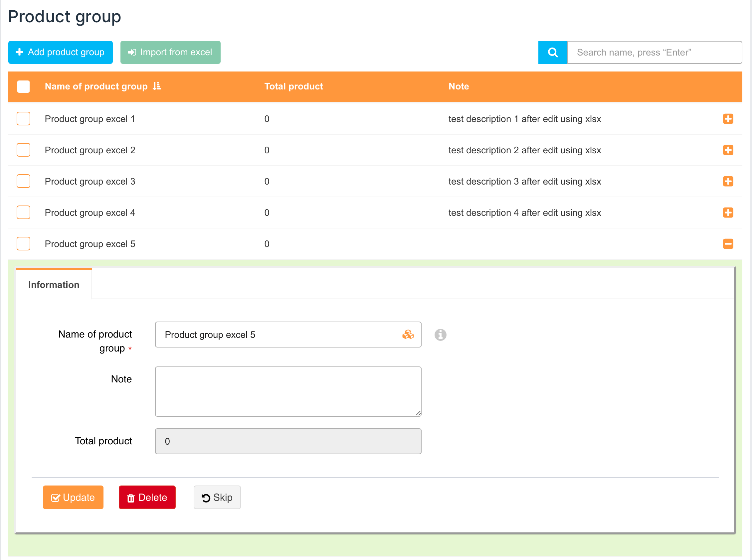Click Import from excel button
The height and width of the screenshot is (560, 752).
pos(170,52)
